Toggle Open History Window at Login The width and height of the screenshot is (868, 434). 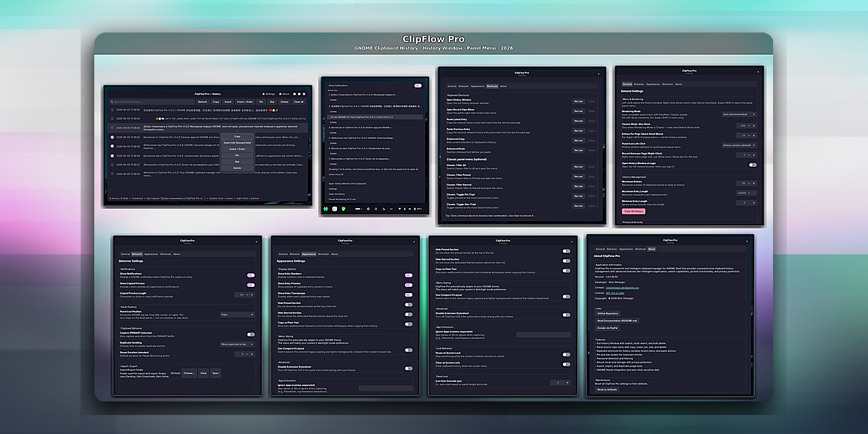[x=752, y=165]
